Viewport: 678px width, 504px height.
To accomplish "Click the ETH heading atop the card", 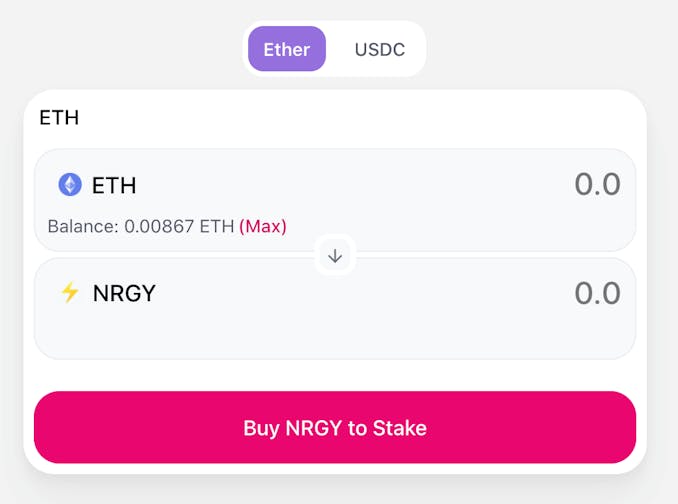I will tap(59, 118).
